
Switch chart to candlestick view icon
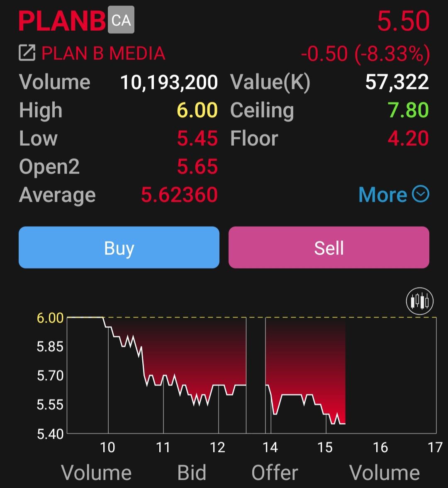tap(420, 301)
